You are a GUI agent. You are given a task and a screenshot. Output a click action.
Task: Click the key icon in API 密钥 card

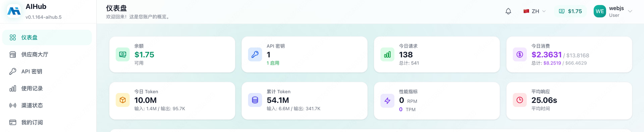tap(255, 54)
